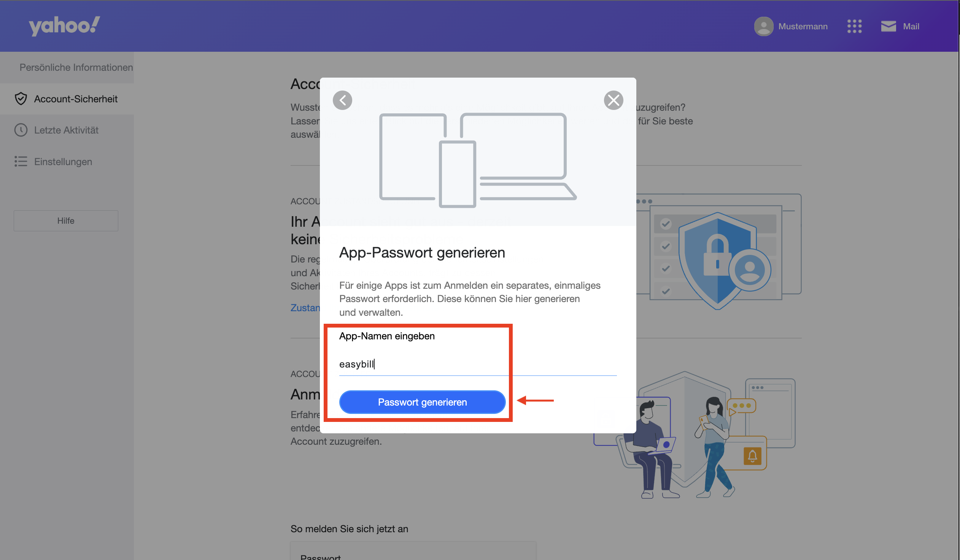
Task: Click the device illustration in the dialog
Action: 478,161
